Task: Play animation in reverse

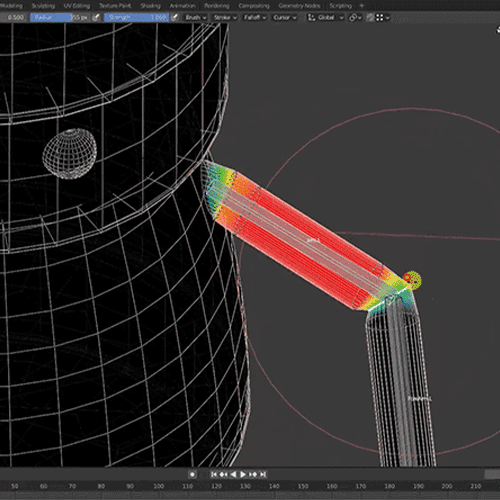Action: [233, 474]
